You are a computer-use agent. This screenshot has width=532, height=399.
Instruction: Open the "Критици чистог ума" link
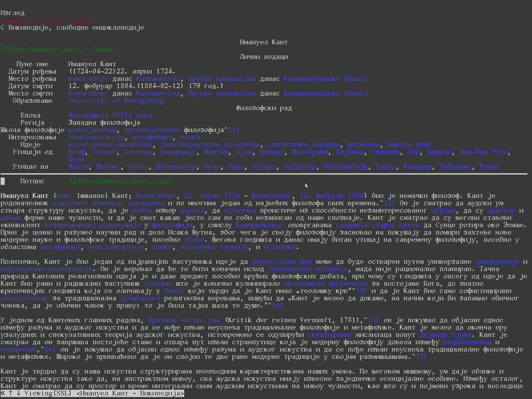184,320
